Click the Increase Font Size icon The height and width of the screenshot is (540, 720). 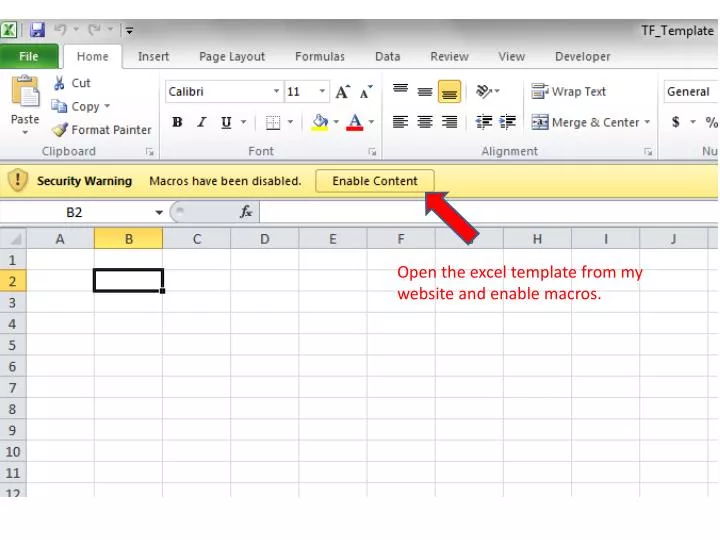click(x=343, y=92)
